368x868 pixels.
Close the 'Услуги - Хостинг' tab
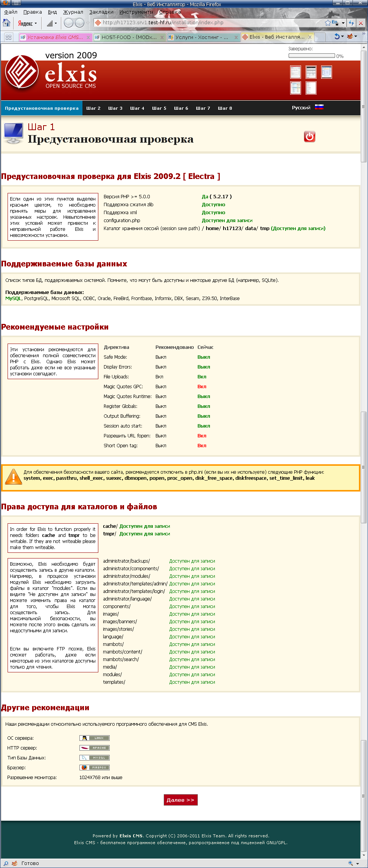pos(236,37)
